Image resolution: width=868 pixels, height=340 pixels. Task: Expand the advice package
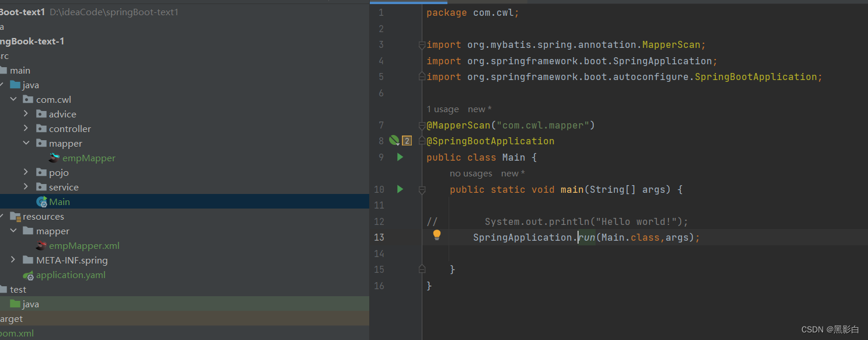[x=26, y=113]
